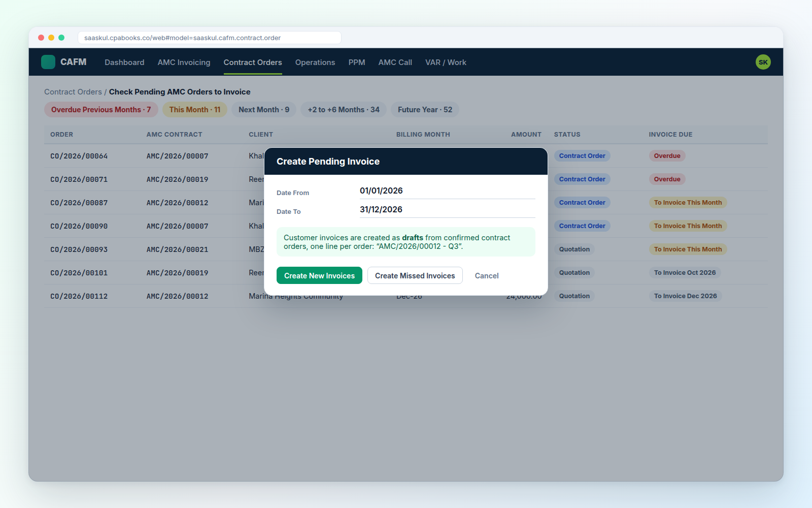
Task: Open the VAR / Work menu
Action: point(446,62)
